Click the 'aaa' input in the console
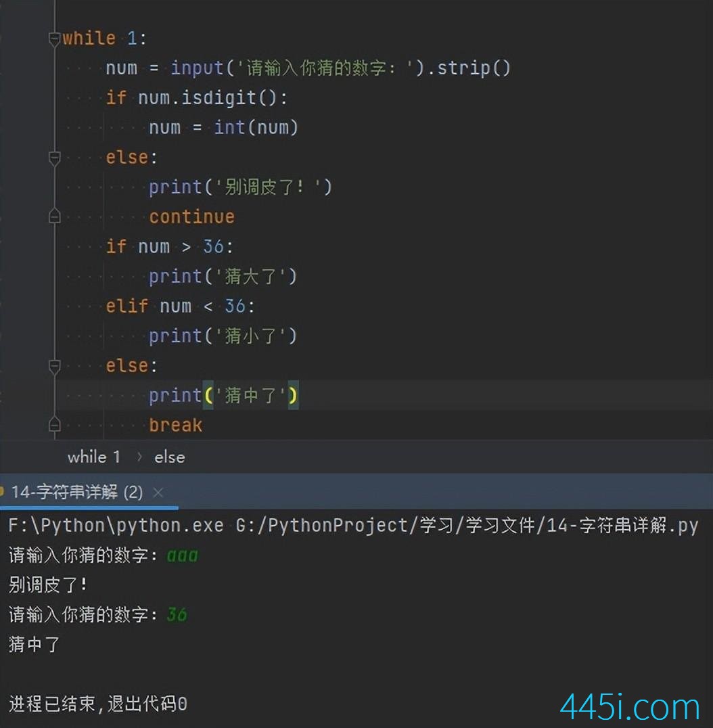This screenshot has height=728, width=713. 183,555
